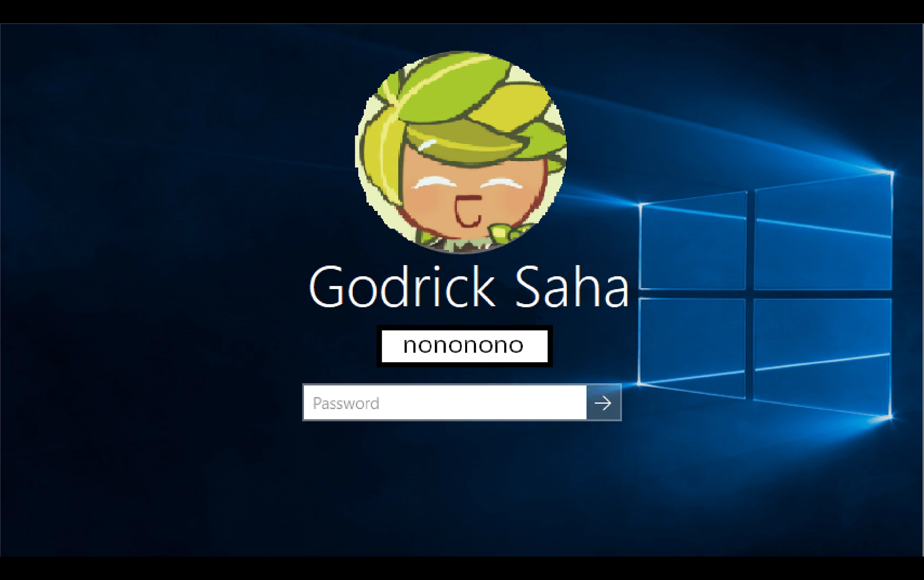This screenshot has height=580, width=924.
Task: Click the Godrick Saha profile picture
Action: [461, 152]
